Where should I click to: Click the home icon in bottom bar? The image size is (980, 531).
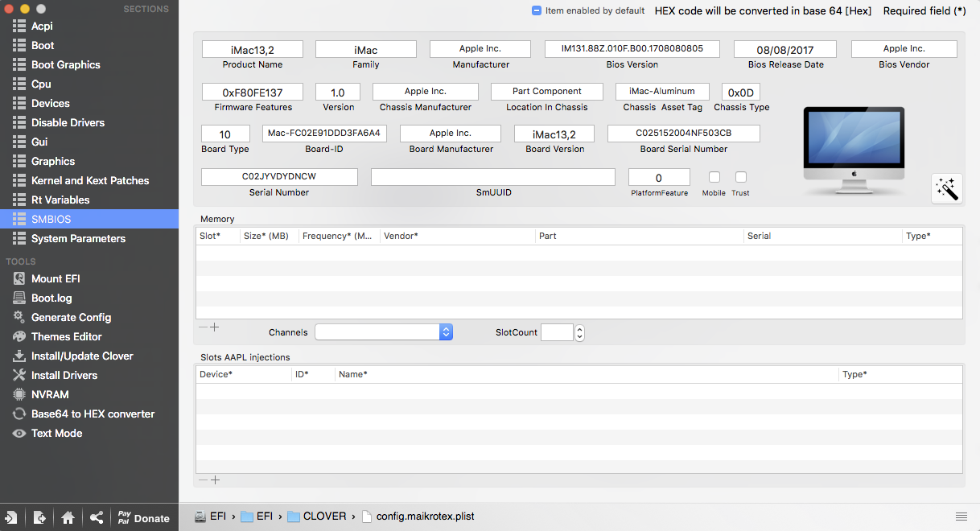pyautogui.click(x=68, y=518)
